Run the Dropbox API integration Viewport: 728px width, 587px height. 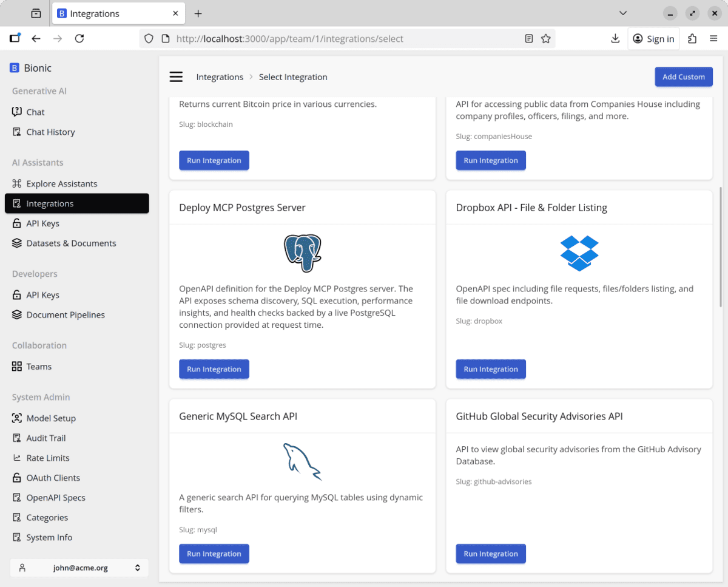point(490,369)
